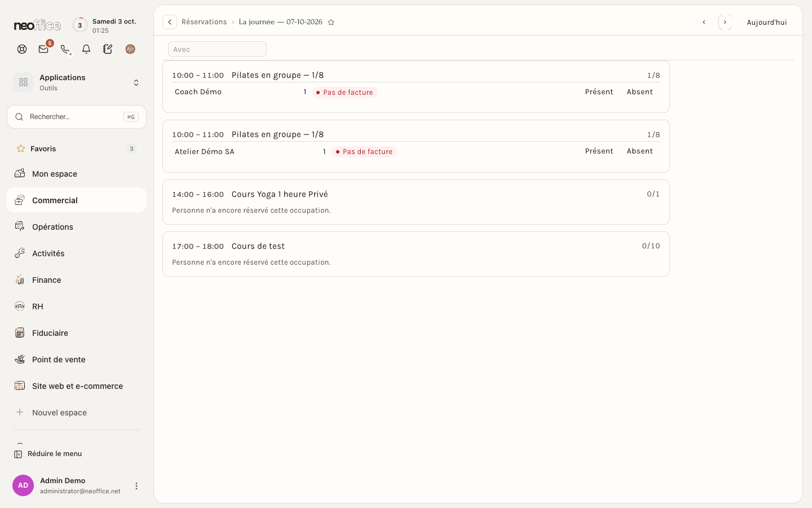812x508 pixels.
Task: Go to next day arrow
Action: [x=725, y=22]
